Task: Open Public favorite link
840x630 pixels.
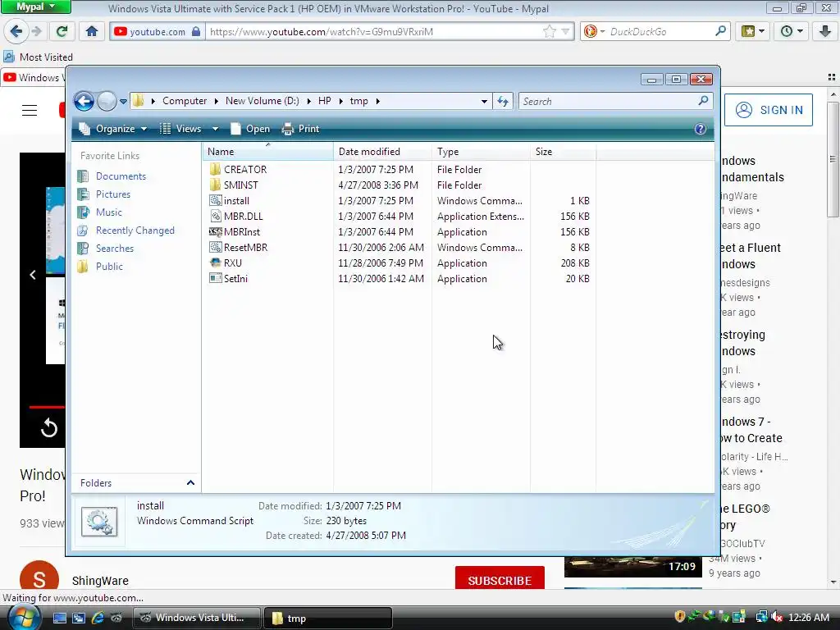Action: pyautogui.click(x=109, y=267)
